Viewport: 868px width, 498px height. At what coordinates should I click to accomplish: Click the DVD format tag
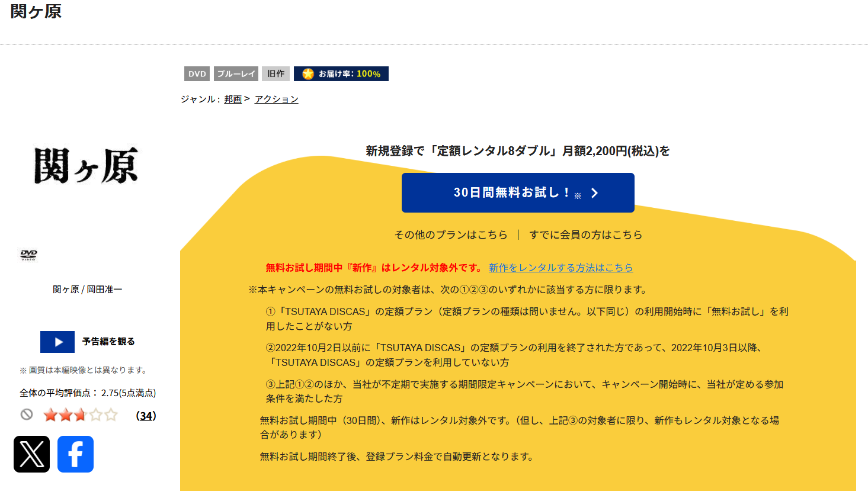coord(197,74)
